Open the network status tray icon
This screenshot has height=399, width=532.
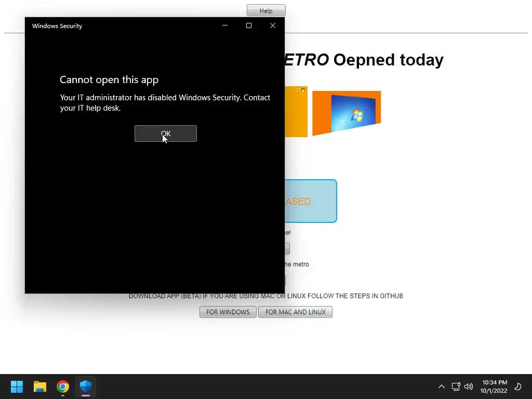456,387
